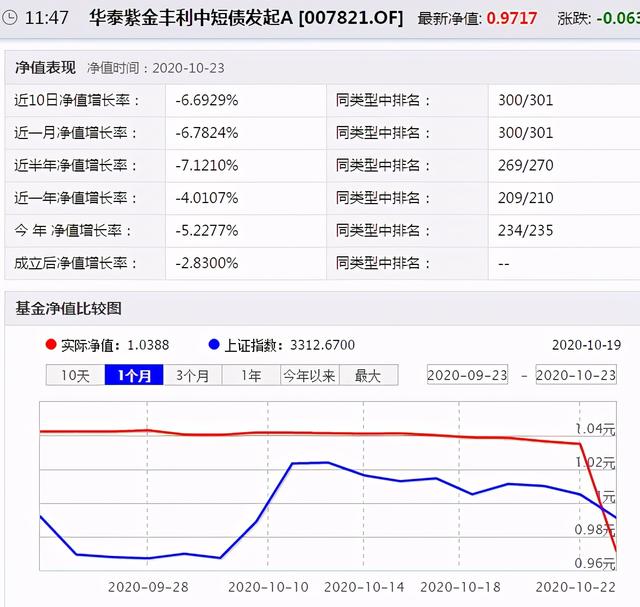Click x-axis label 2020-10-18
This screenshot has width=640, height=607.
[460, 587]
